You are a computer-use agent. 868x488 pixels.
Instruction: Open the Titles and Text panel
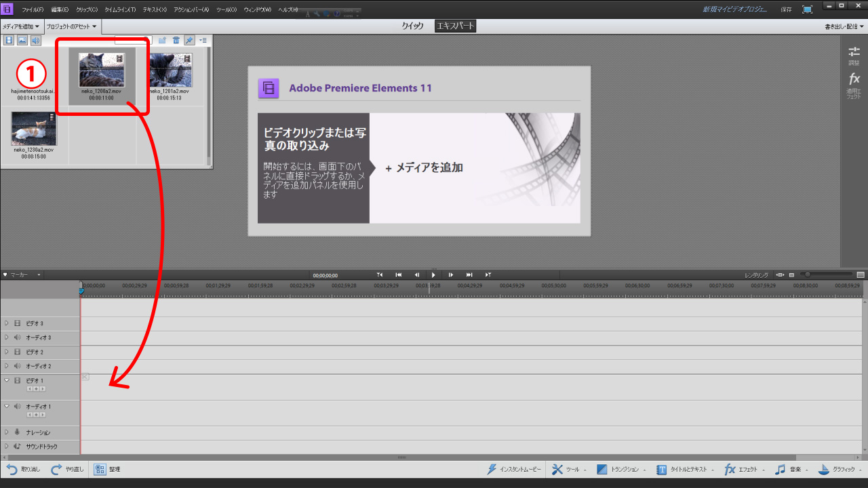pos(662,469)
